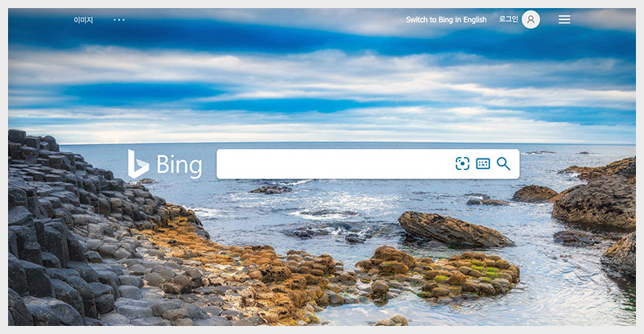Open visual search with the camera icon

click(462, 163)
